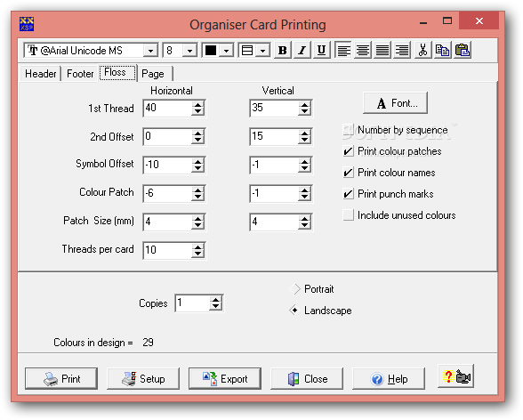The image size is (523, 420).
Task: Adjust Colour Patch horizontal spinner
Action: (198, 193)
